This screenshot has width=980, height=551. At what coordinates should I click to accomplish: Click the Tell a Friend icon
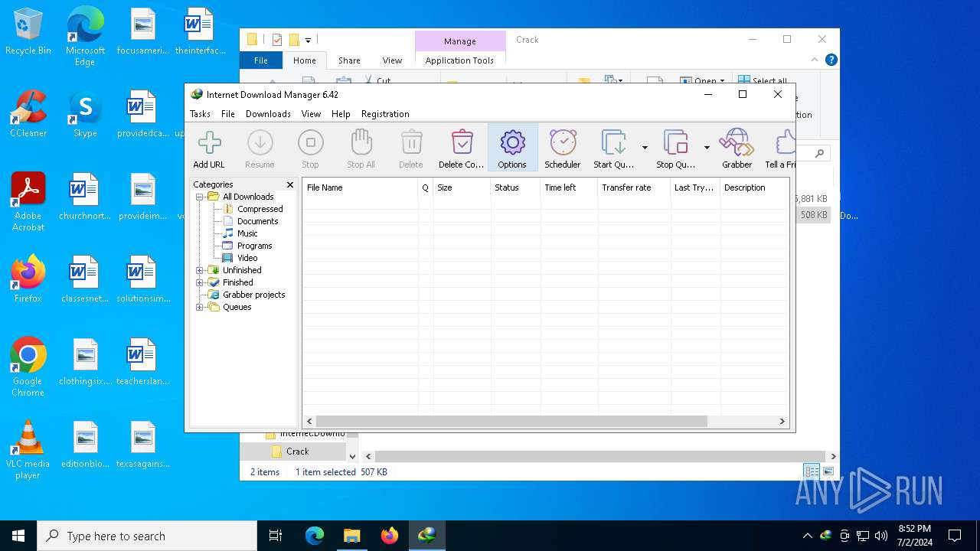click(x=782, y=148)
